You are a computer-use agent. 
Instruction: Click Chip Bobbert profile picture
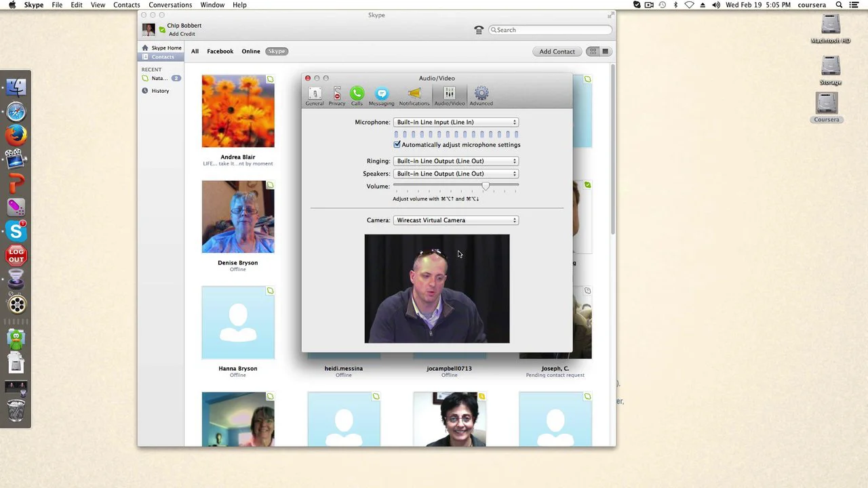pyautogui.click(x=149, y=30)
